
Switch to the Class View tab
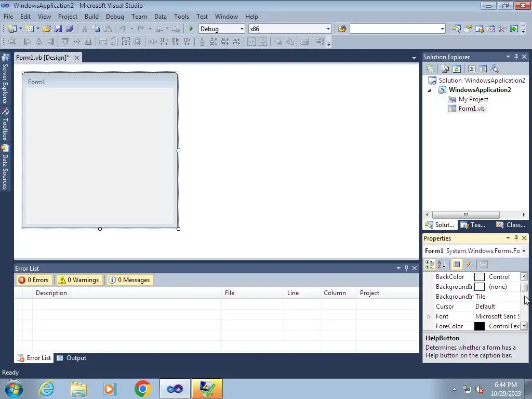point(510,225)
